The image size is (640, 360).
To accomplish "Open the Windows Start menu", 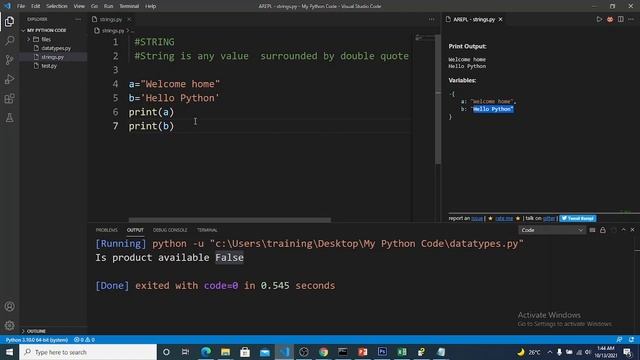I will pyautogui.click(x=9, y=352).
